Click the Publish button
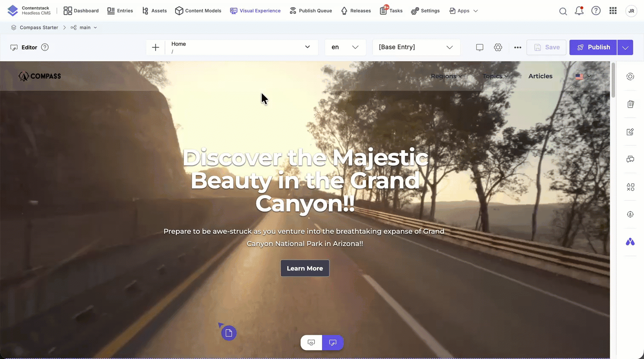The height and width of the screenshot is (359, 644). 593,47
